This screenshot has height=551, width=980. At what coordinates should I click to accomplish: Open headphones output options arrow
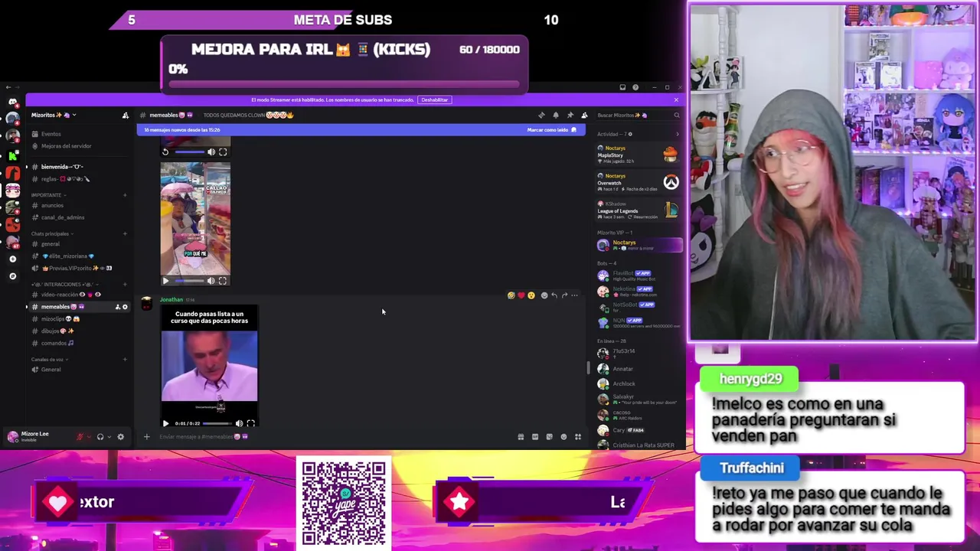(x=109, y=437)
